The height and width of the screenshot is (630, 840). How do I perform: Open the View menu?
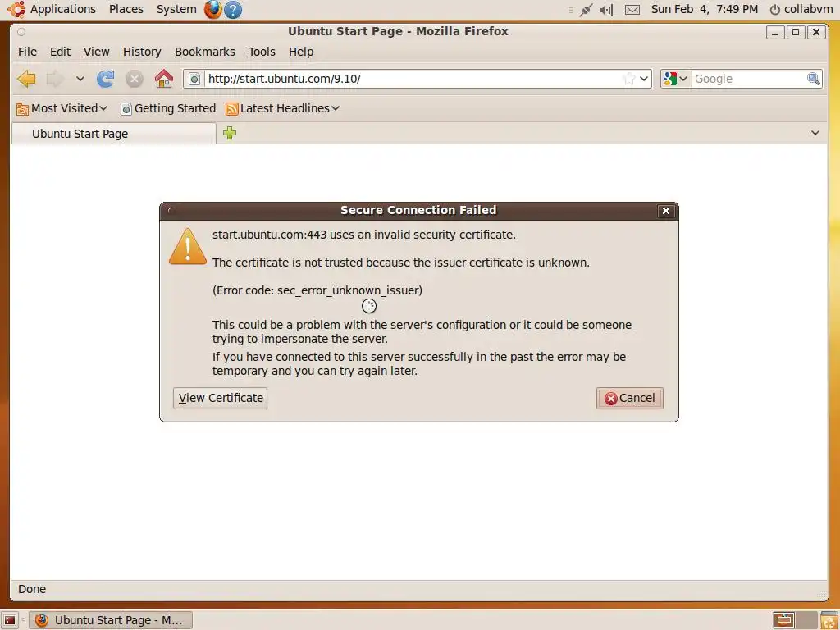pyautogui.click(x=97, y=52)
